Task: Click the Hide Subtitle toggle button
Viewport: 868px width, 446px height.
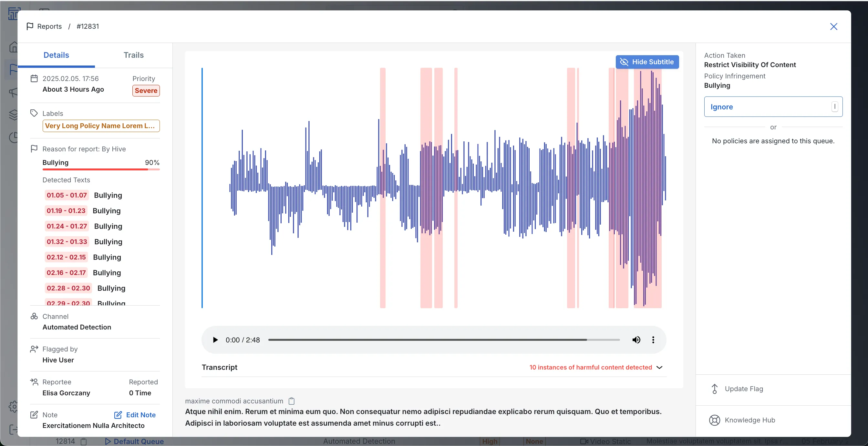Action: [647, 62]
